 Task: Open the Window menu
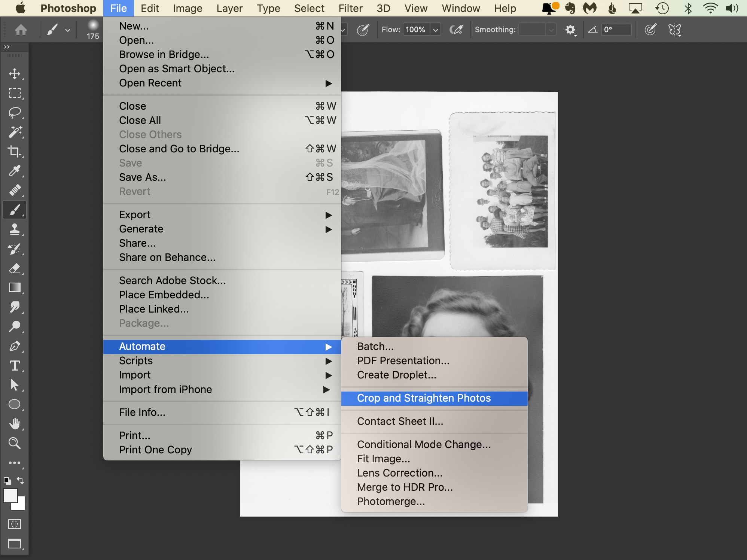pos(461,8)
